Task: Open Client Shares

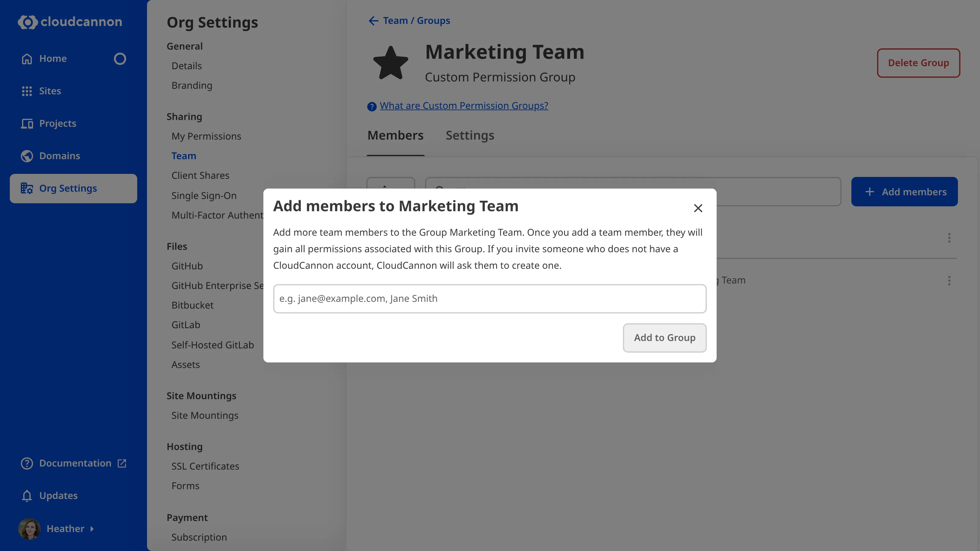Action: pyautogui.click(x=200, y=175)
